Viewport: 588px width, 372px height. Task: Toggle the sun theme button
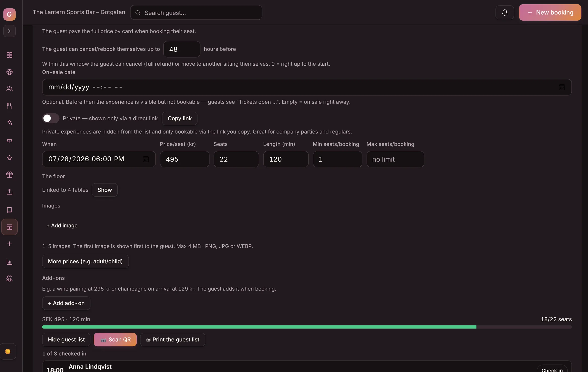coord(8,351)
